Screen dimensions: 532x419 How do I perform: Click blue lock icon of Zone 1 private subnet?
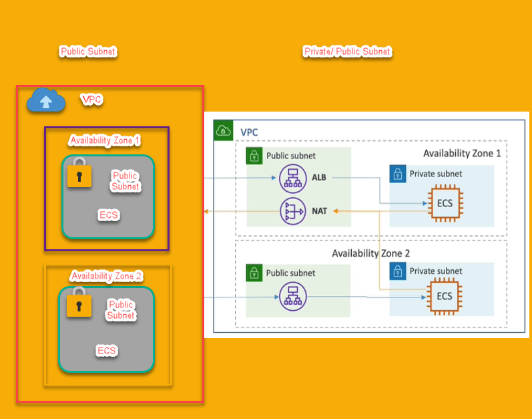click(x=398, y=174)
